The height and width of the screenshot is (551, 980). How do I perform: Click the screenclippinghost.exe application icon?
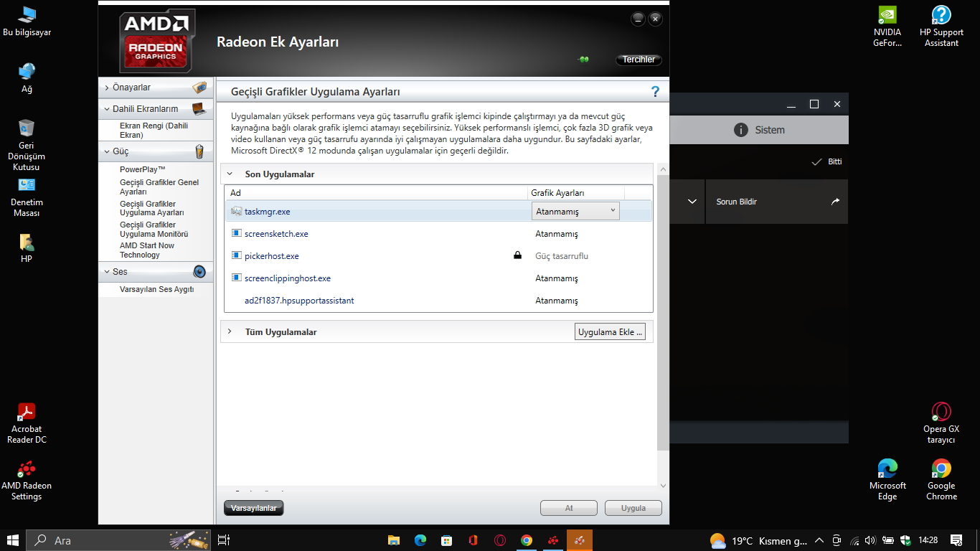(x=237, y=278)
